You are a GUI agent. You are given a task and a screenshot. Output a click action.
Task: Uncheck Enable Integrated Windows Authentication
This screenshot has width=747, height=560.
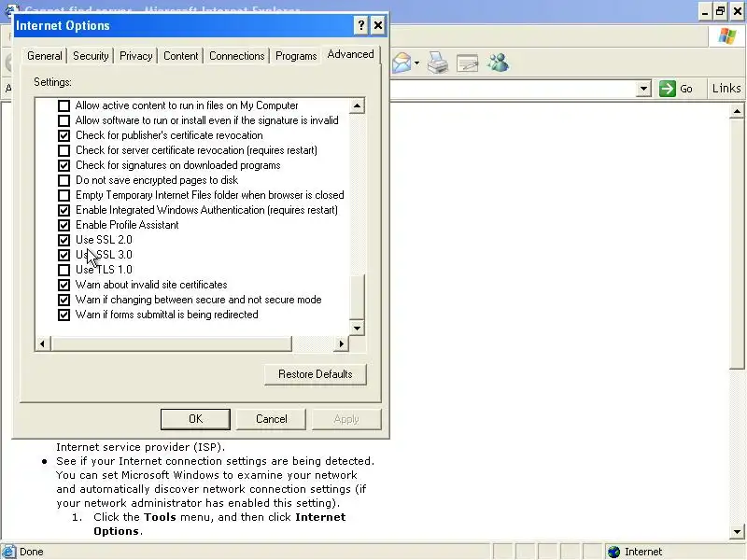63,210
